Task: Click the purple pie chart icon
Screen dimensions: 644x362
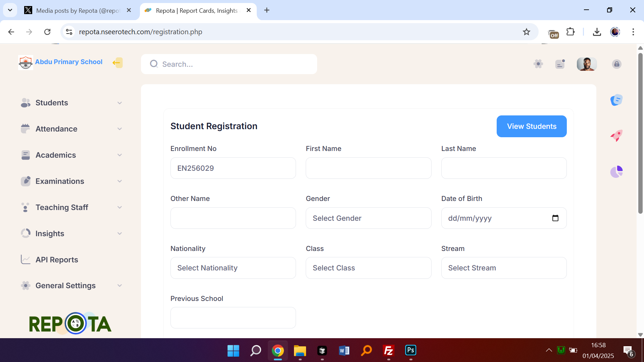Action: coord(616,172)
